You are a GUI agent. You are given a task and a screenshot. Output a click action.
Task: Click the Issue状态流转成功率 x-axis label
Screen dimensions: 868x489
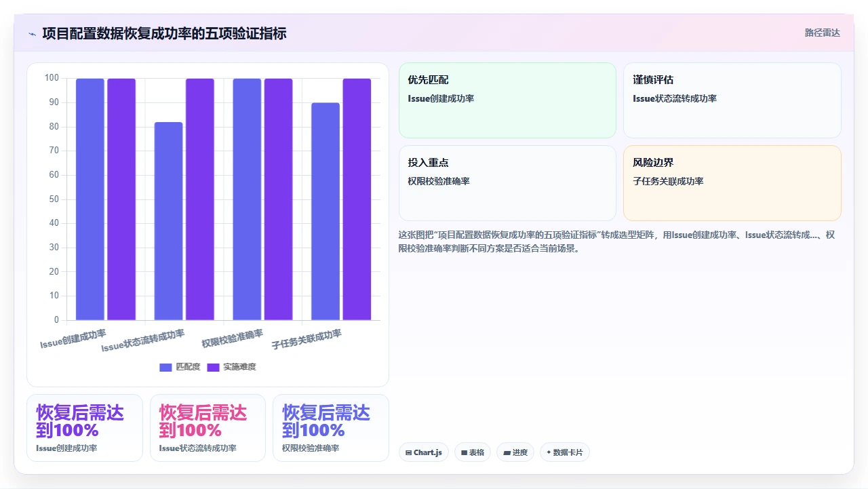click(143, 340)
